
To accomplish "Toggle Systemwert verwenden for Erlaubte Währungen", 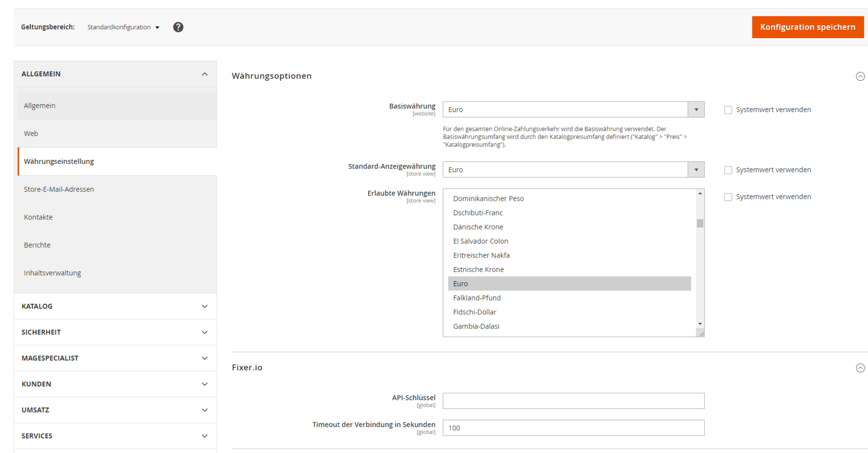I will (728, 197).
